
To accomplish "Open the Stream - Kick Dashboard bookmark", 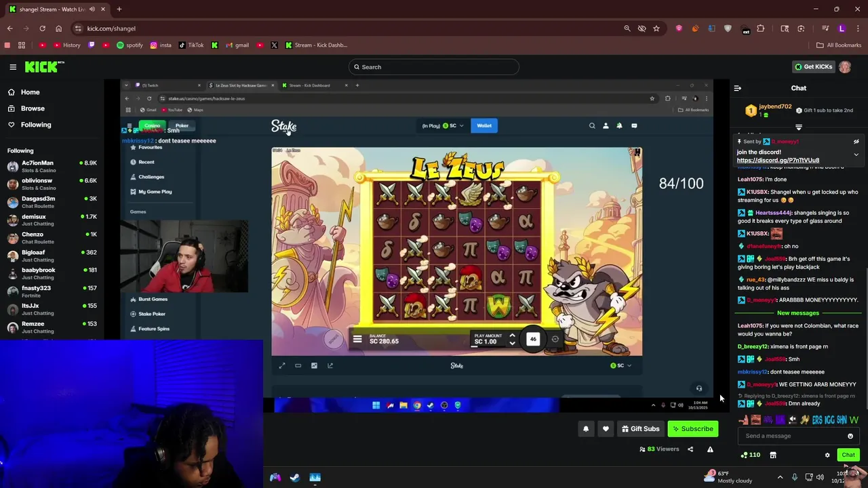I will [316, 45].
